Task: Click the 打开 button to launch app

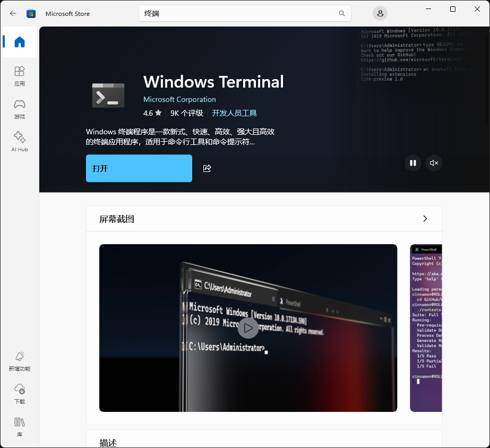Action: (x=139, y=168)
